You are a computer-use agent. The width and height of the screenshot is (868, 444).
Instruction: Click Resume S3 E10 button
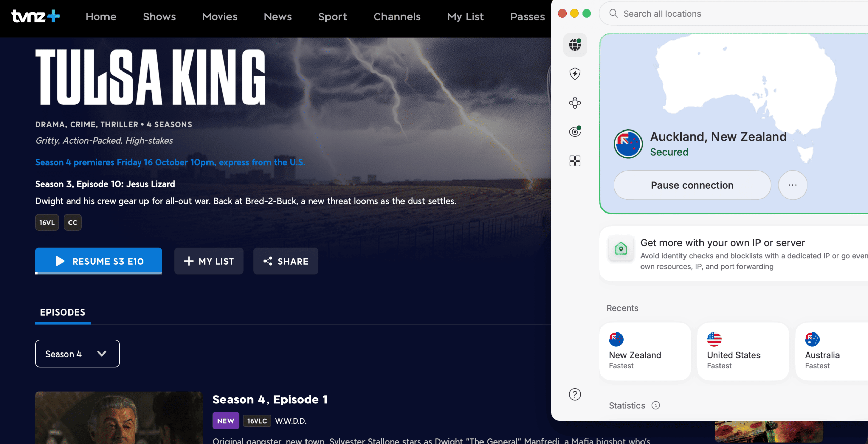click(99, 261)
